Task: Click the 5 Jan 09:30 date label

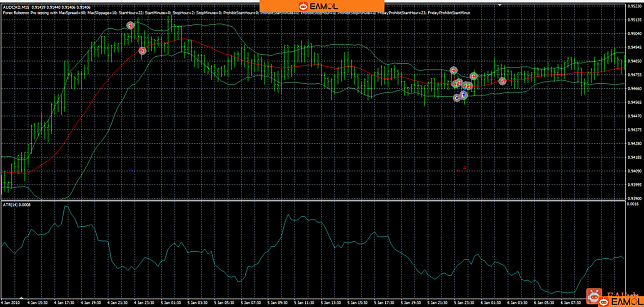Action: pyautogui.click(x=277, y=303)
